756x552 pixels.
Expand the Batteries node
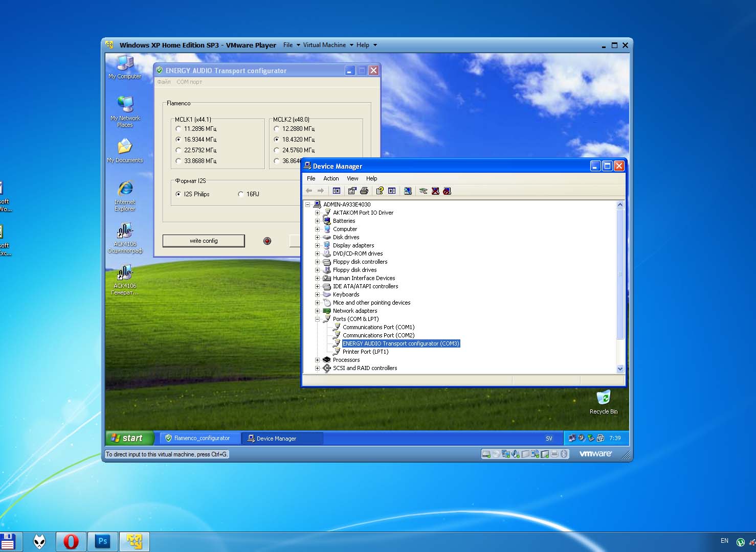pyautogui.click(x=317, y=221)
